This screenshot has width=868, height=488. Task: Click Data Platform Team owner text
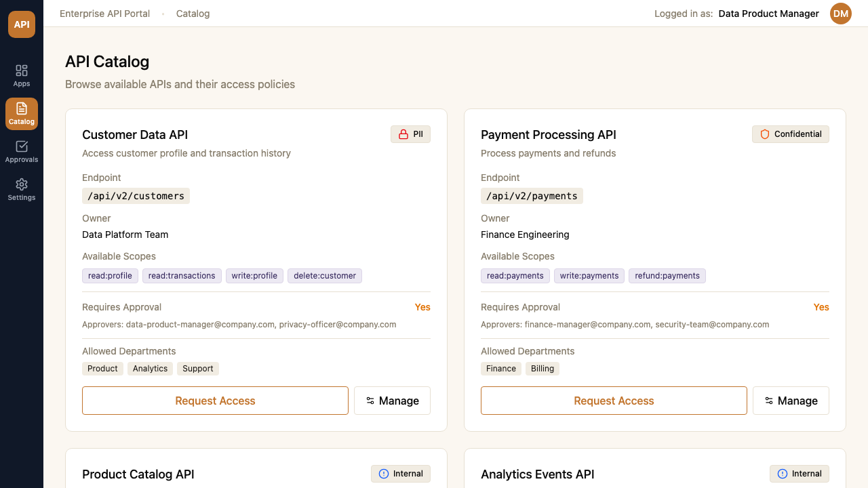[125, 235]
